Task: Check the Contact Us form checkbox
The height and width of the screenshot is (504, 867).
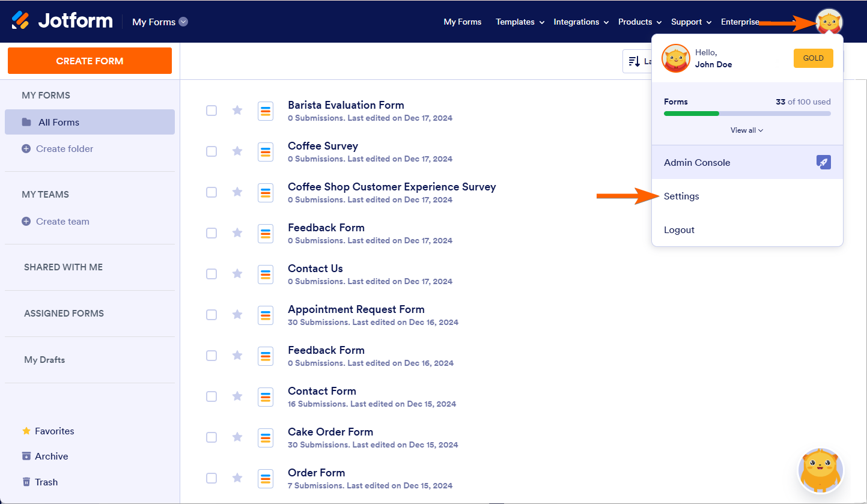Action: [x=211, y=274]
